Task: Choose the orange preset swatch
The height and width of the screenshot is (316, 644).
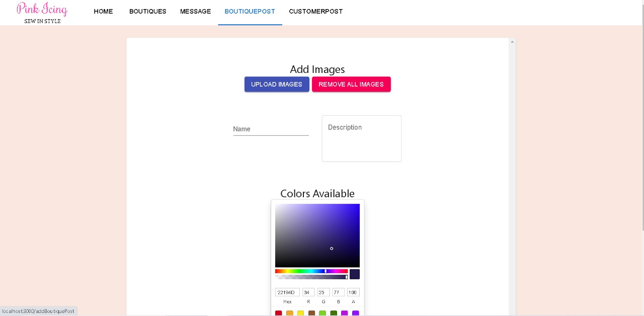Action: pos(290,313)
